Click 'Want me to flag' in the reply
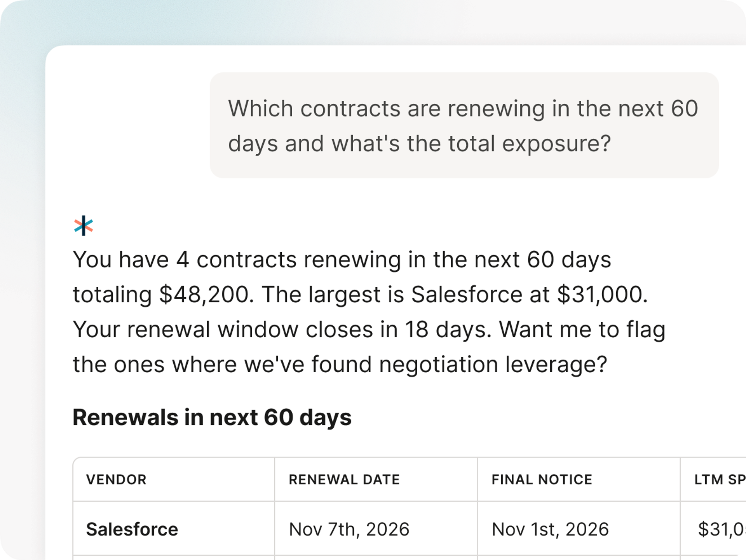Viewport: 746px width, 560px height. pyautogui.click(x=582, y=330)
